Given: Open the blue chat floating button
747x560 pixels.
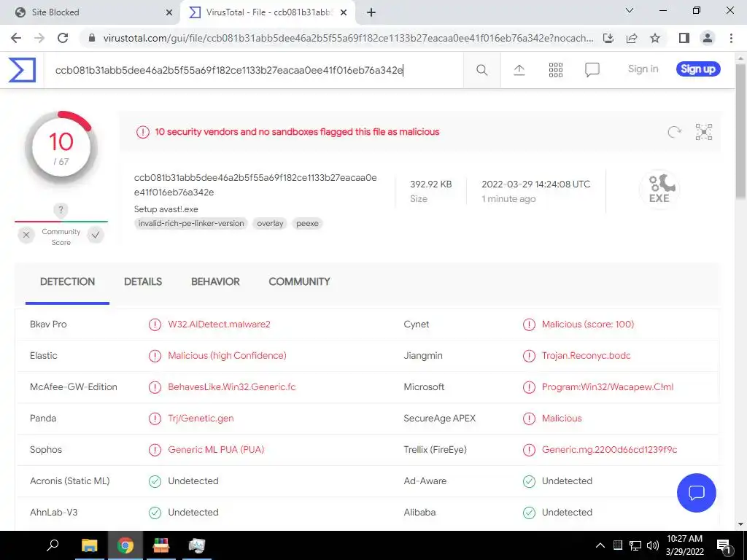Looking at the screenshot, I should pos(696,492).
